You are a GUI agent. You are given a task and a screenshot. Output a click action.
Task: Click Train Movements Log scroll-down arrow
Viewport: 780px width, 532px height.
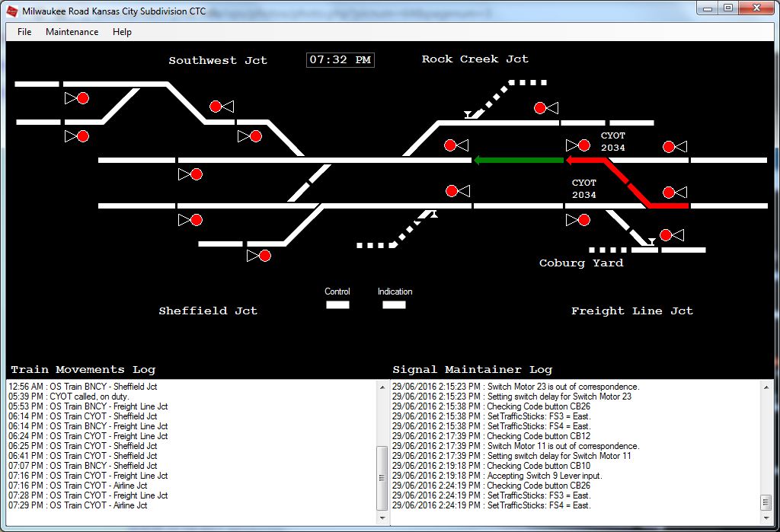pyautogui.click(x=382, y=518)
